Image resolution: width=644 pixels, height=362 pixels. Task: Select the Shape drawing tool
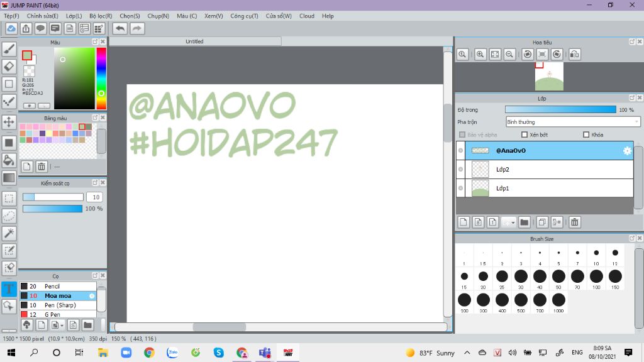tap(9, 84)
